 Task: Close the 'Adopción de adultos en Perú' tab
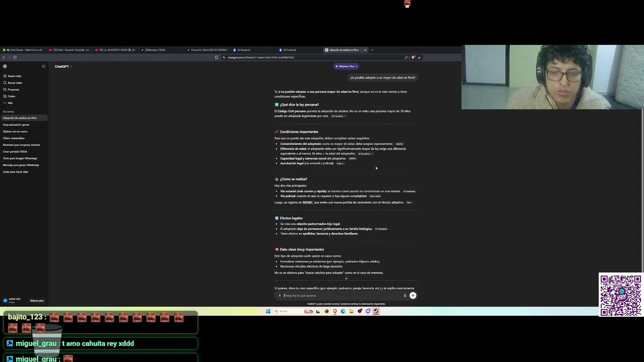(365, 50)
